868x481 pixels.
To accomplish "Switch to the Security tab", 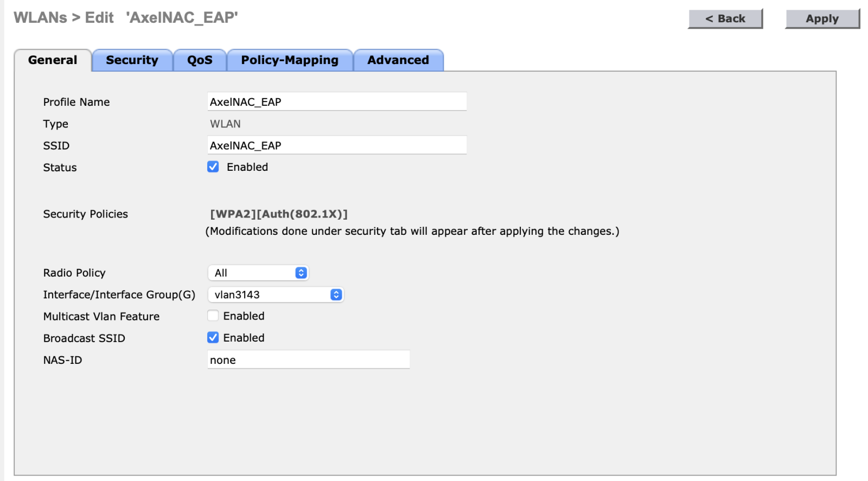I will [132, 60].
